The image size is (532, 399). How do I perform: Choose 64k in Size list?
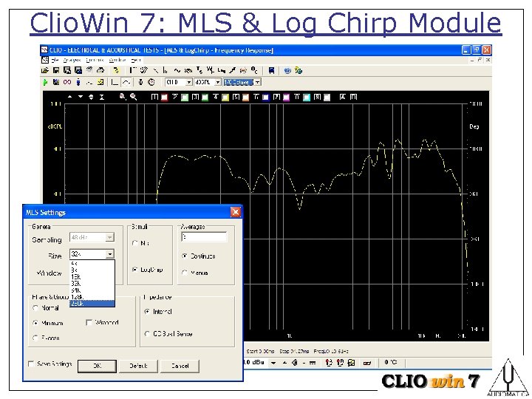pyautogui.click(x=92, y=290)
